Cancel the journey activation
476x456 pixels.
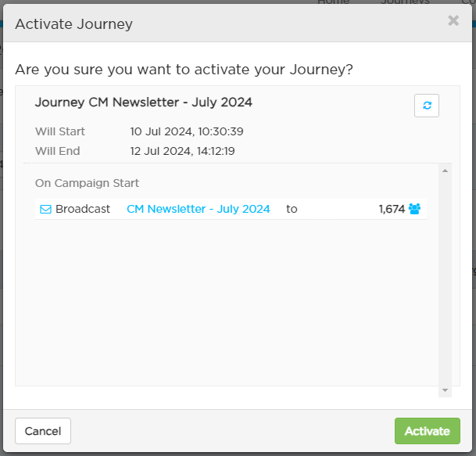43,431
